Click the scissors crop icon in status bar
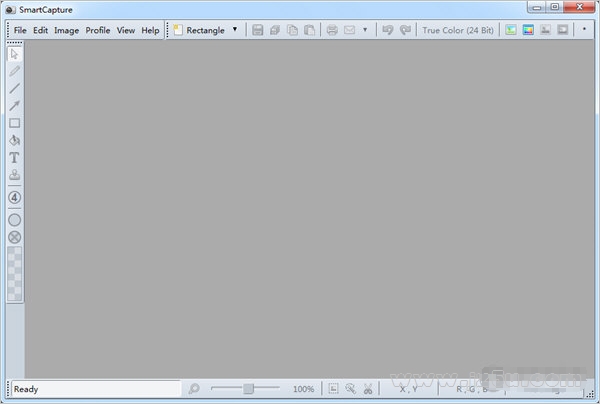This screenshot has width=600, height=404. 368,389
